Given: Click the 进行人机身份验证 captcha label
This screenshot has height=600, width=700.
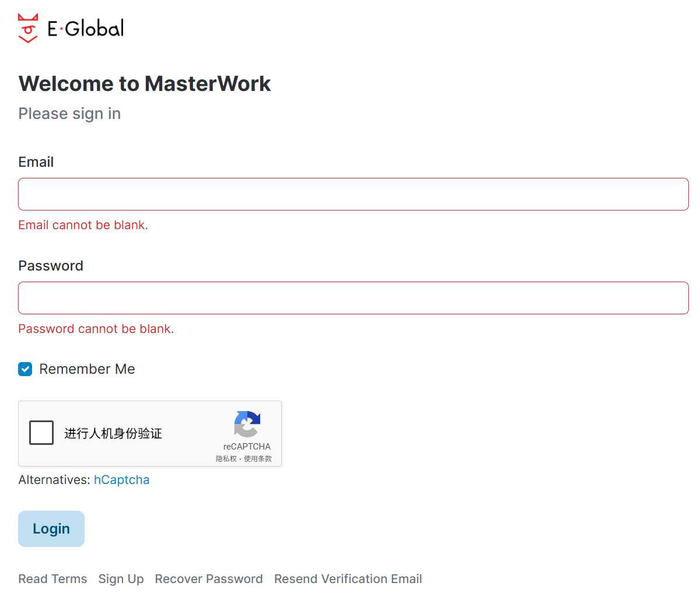Looking at the screenshot, I should pyautogui.click(x=113, y=433).
